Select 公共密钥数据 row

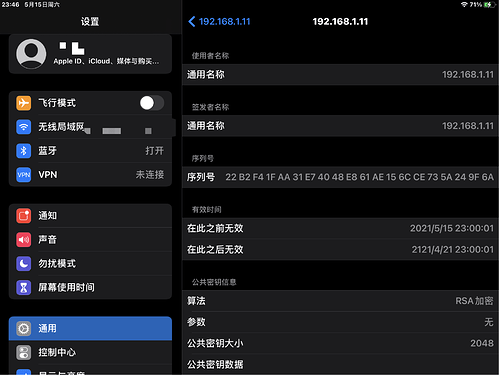click(x=340, y=364)
